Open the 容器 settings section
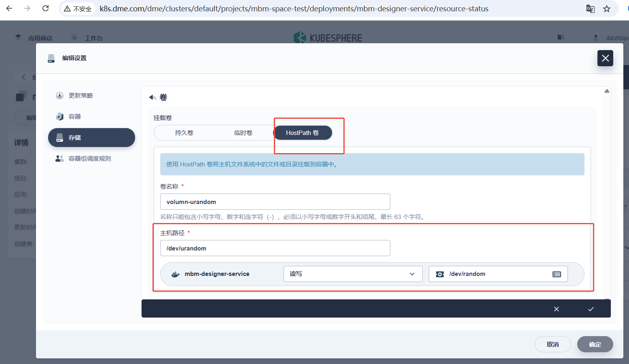The height and width of the screenshot is (364, 629). (74, 117)
